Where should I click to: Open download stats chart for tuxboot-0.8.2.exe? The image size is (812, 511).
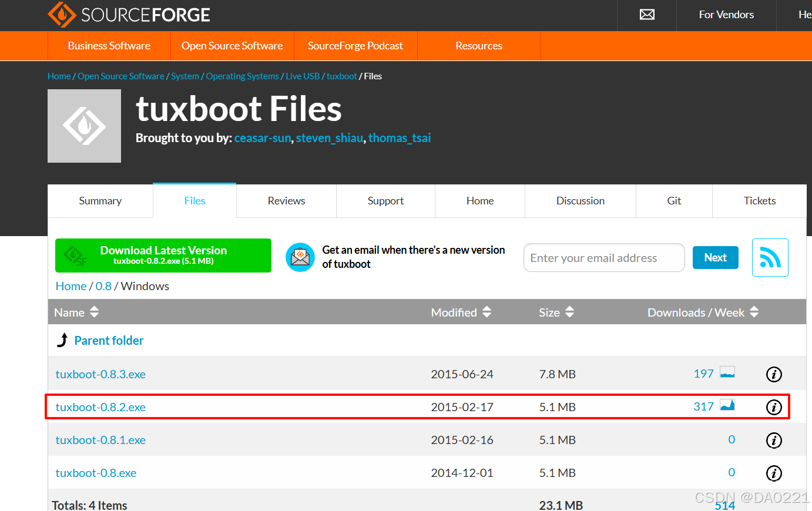[727, 406]
